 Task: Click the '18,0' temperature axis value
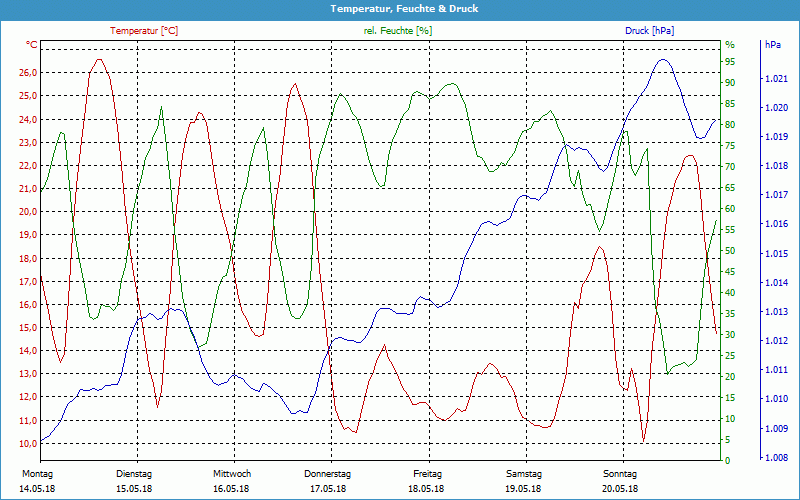(x=28, y=258)
